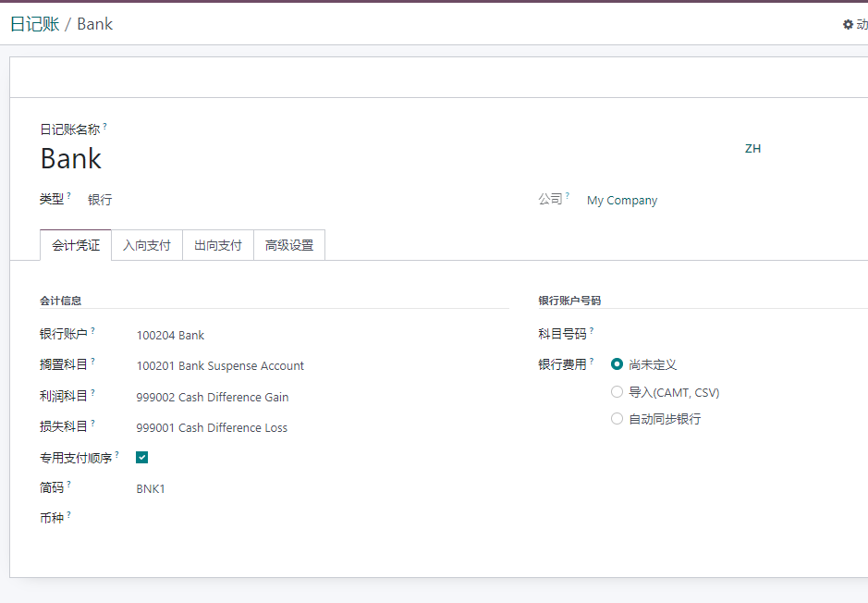The height and width of the screenshot is (603, 868).
Task: Click the help icon beside 币种
Action: click(68, 515)
